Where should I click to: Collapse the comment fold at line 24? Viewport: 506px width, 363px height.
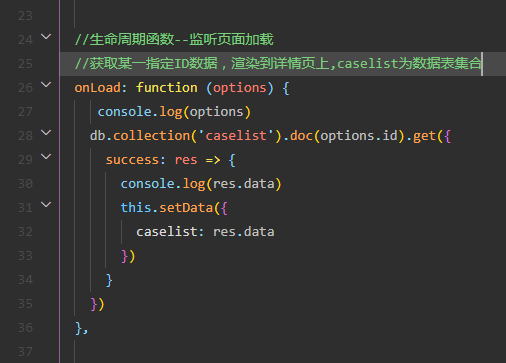pyautogui.click(x=46, y=37)
